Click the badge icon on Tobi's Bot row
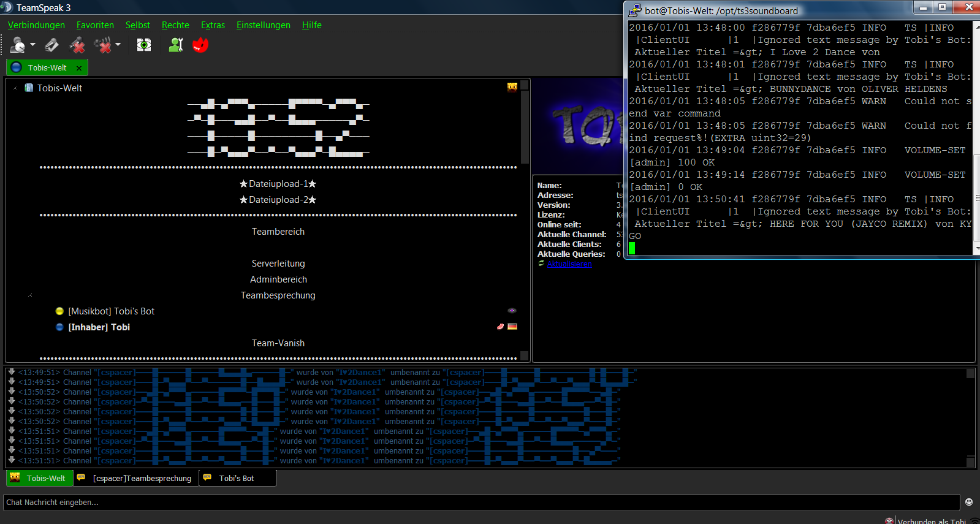The image size is (980, 524). [x=512, y=311]
